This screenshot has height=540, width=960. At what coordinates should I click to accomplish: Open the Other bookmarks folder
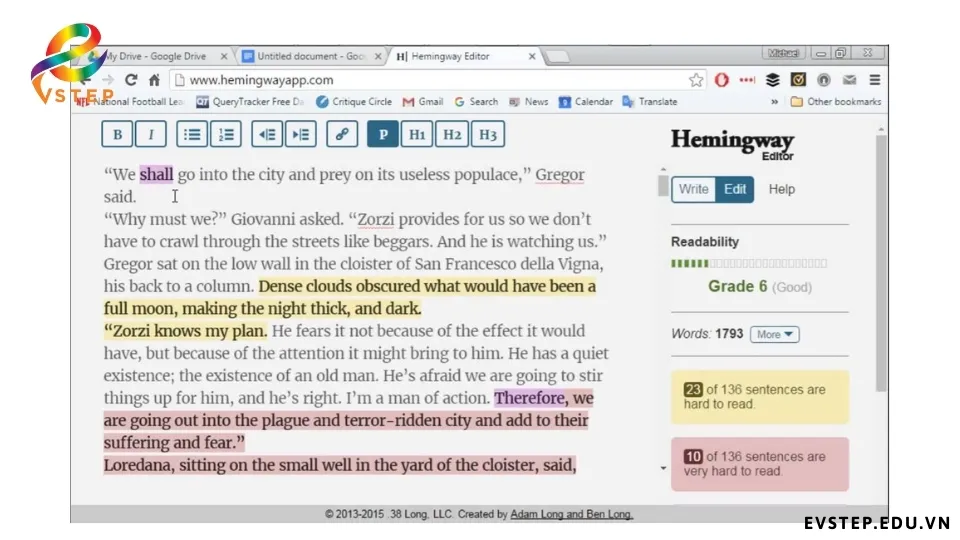click(x=836, y=102)
